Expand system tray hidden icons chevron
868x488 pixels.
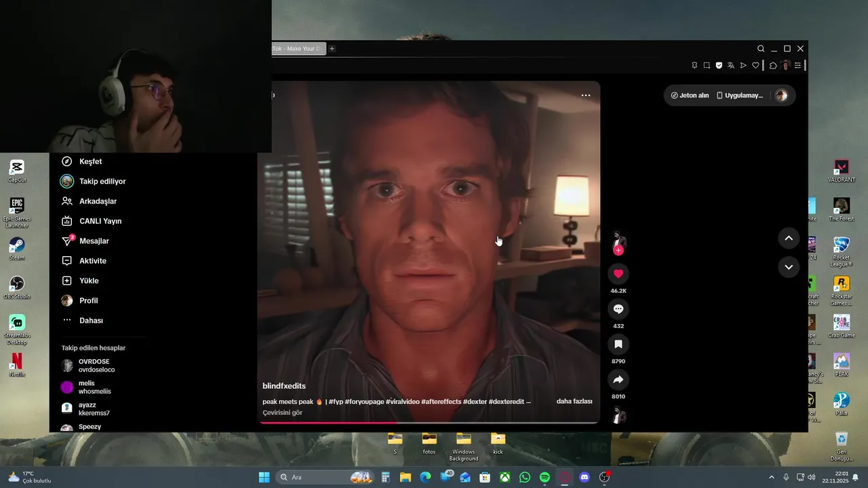pyautogui.click(x=771, y=477)
